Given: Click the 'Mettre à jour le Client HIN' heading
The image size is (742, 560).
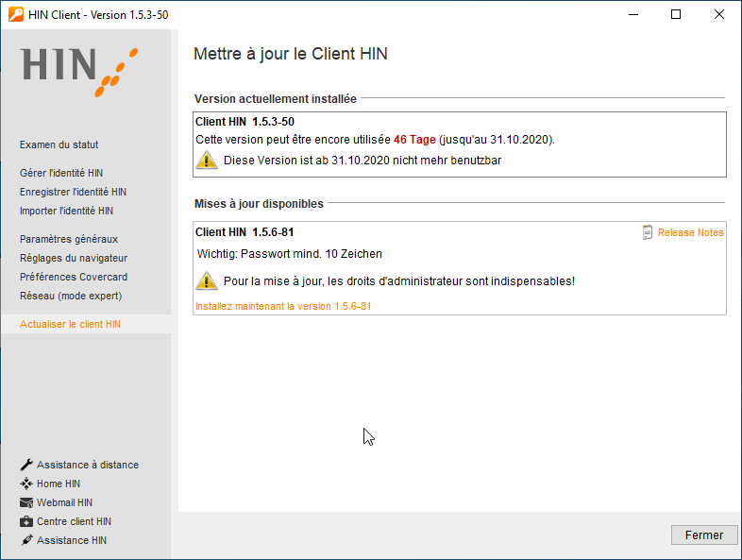Looking at the screenshot, I should point(291,54).
